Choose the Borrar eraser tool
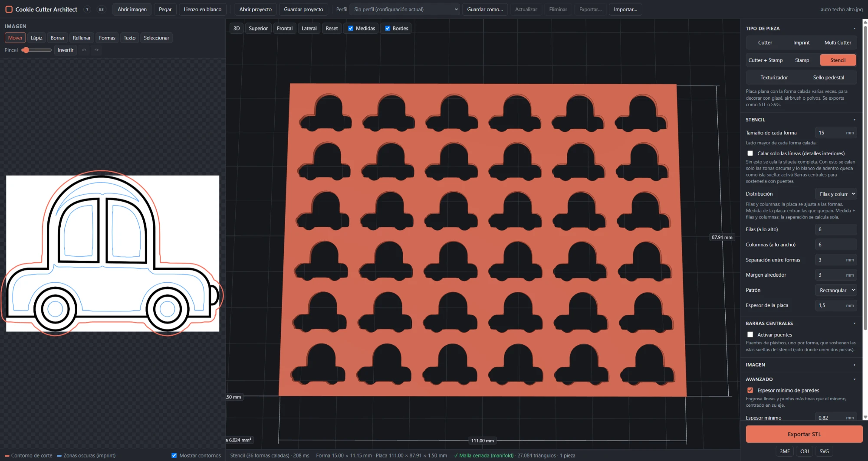This screenshot has height=461, width=868. coord(57,38)
